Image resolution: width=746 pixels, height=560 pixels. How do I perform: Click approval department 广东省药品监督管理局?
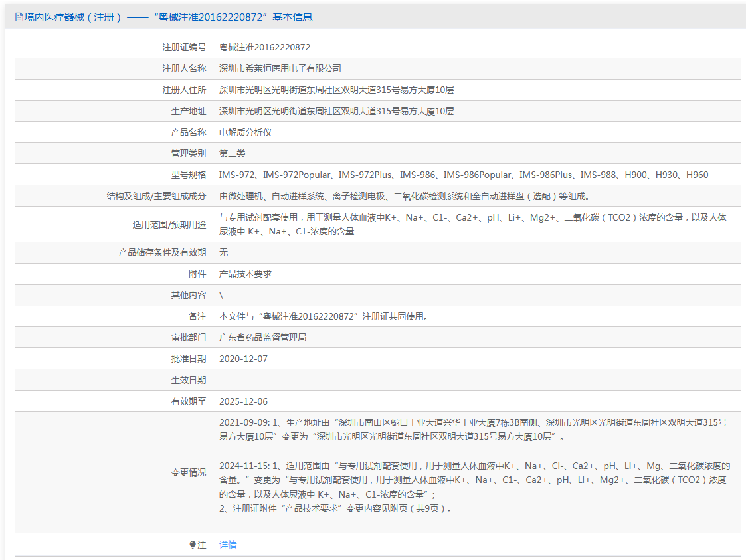262,338
